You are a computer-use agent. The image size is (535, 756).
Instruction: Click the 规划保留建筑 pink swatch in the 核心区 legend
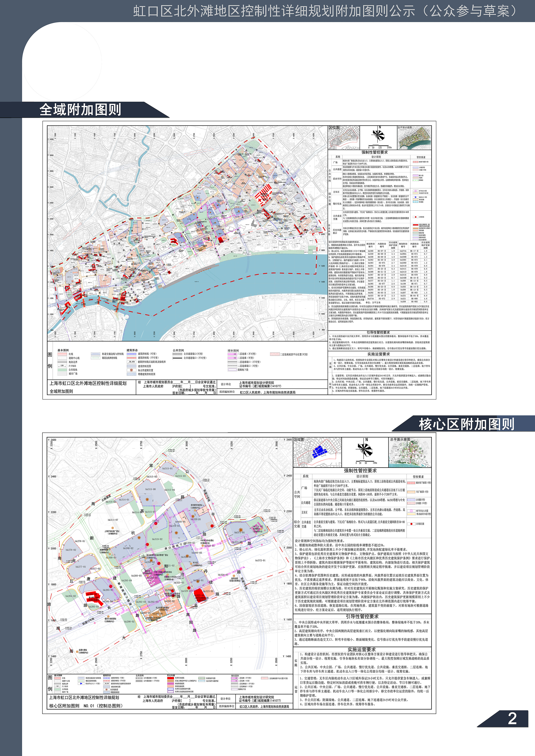click(x=171, y=684)
